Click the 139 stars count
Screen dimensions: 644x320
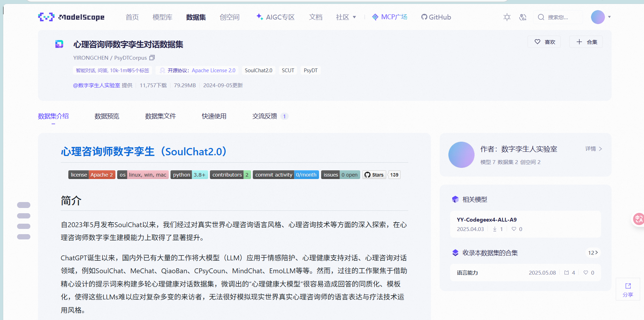point(394,175)
